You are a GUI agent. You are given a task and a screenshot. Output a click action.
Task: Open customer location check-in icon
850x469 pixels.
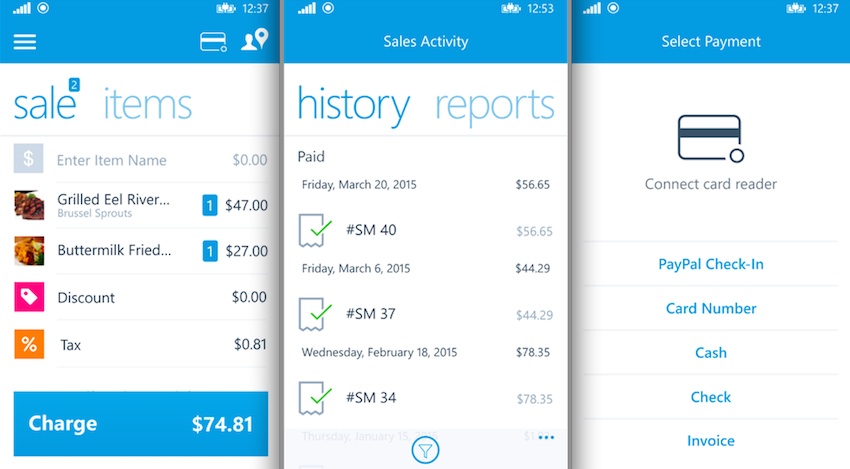254,40
